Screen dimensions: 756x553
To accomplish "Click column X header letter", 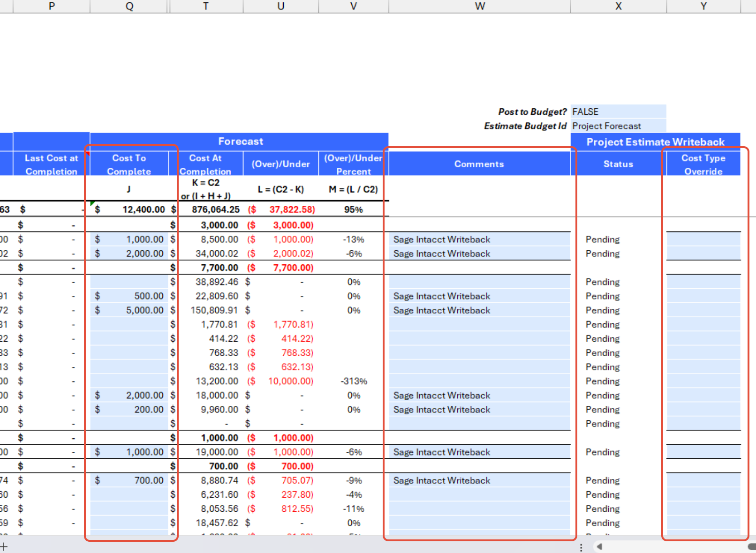I will tap(619, 6).
